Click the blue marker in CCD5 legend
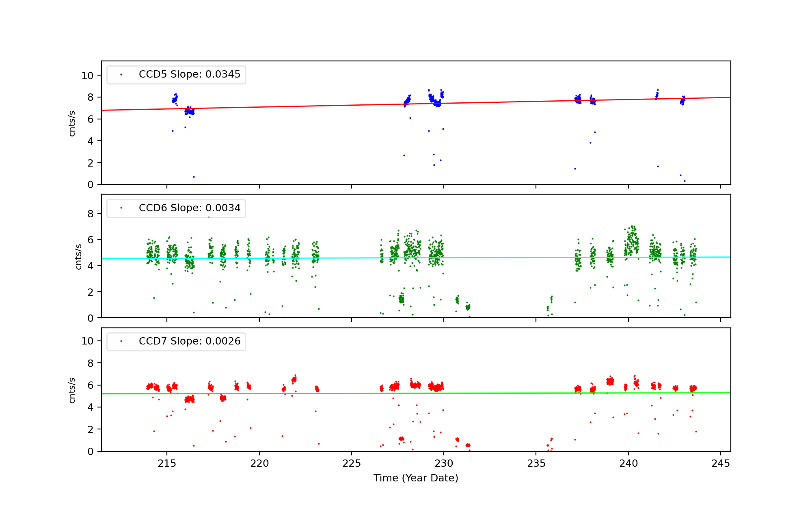The image size is (812, 507). pyautogui.click(x=121, y=75)
